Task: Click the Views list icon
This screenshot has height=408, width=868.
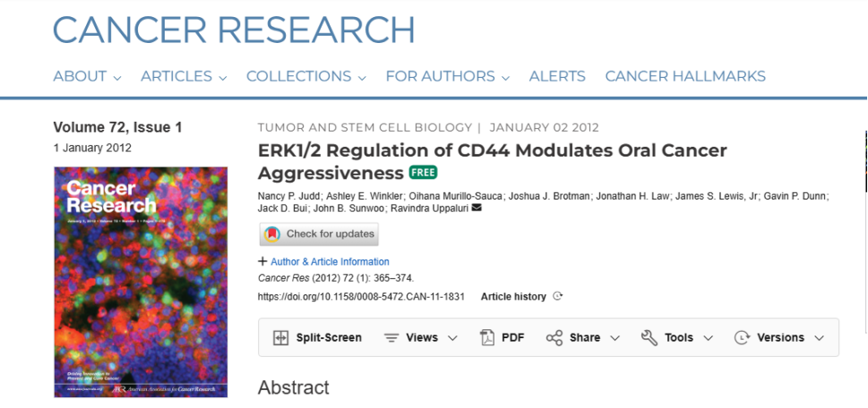Action: coord(392,338)
